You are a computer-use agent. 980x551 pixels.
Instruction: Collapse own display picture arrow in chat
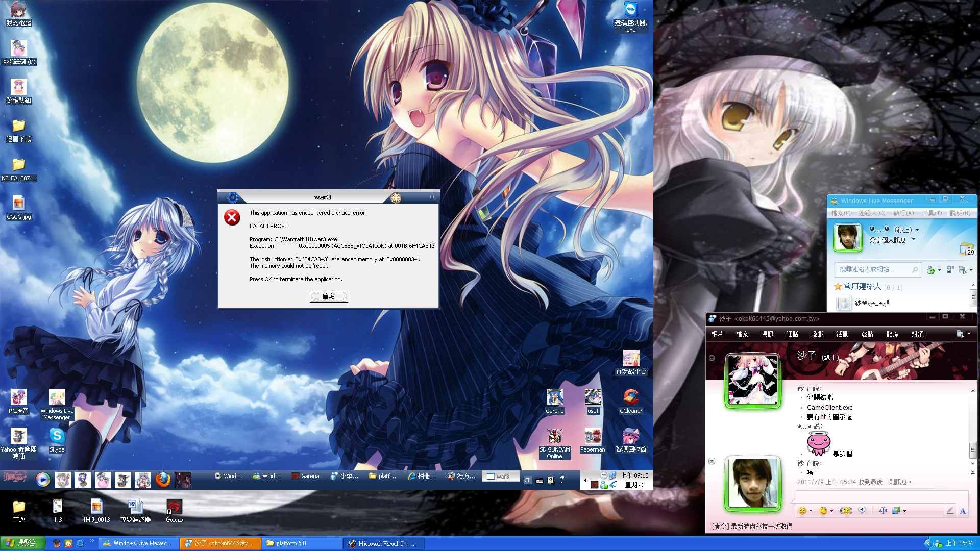click(x=712, y=461)
